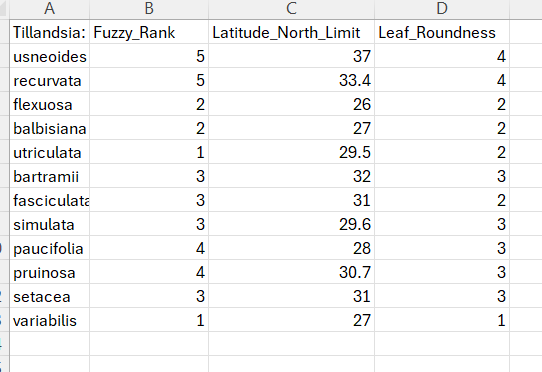Viewport: 542px width, 372px height.
Task: Click the Leaf_Roundness header cell
Action: click(x=442, y=32)
